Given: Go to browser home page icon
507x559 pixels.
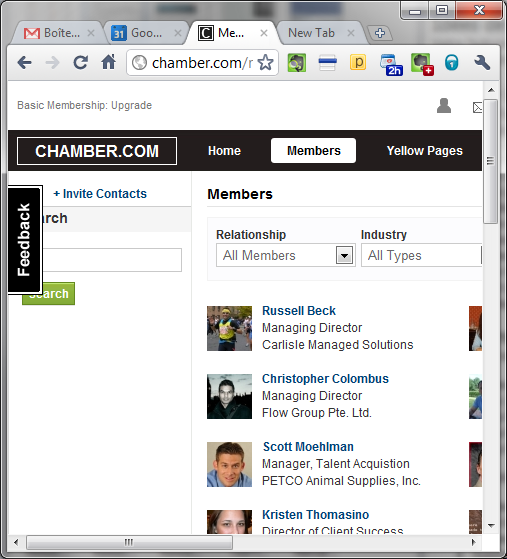Looking at the screenshot, I should [x=109, y=62].
